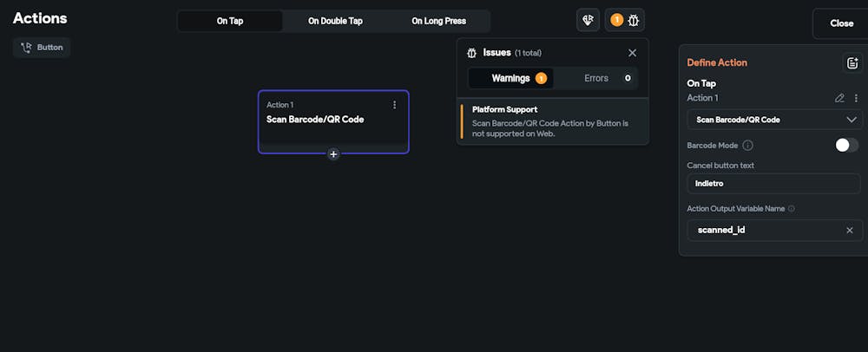Expand the Scan Barcode/QR Code action dropdown
Viewport: 868px width, 352px height.
pyautogui.click(x=774, y=120)
